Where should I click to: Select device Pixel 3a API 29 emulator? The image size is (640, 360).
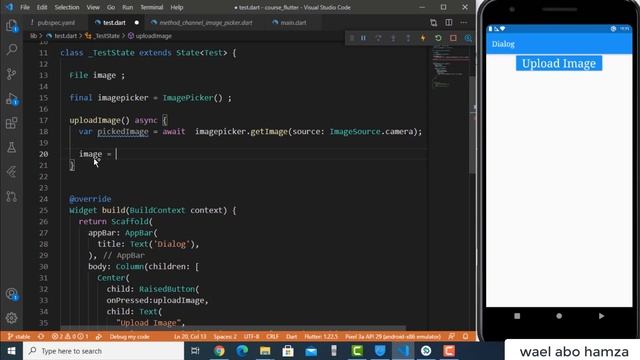(x=392, y=337)
